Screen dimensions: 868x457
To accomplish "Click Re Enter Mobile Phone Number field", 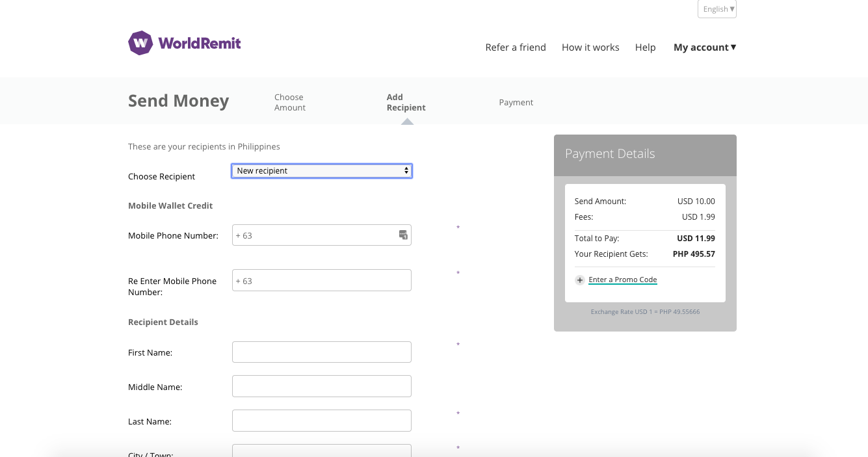I will pyautogui.click(x=322, y=281).
